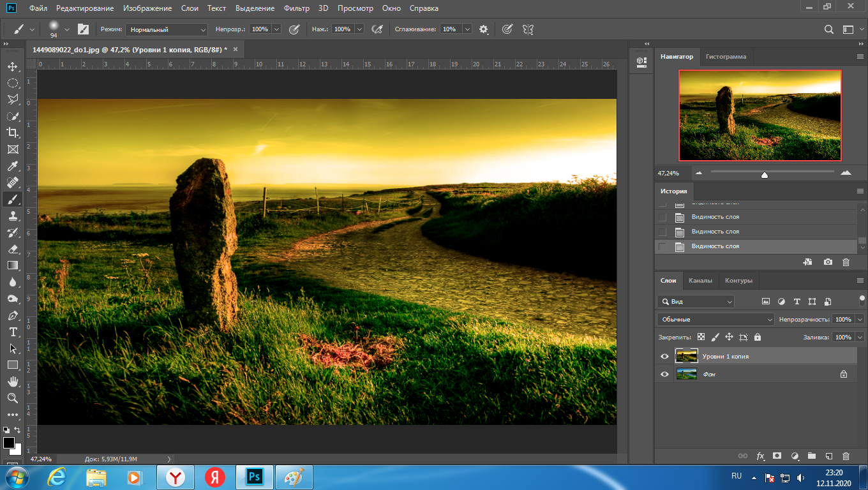Toggle airbrush build-up mode
Image resolution: width=868 pixels, height=490 pixels.
pos(377,29)
